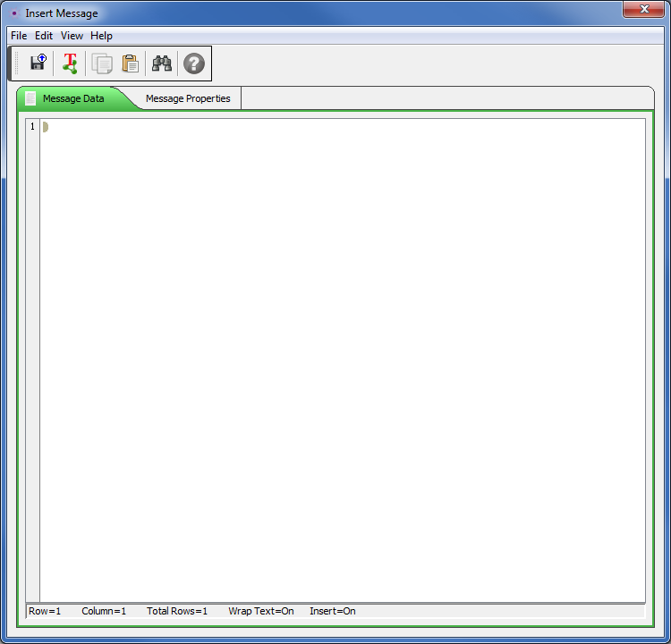Screen dimensions: 671x644
Task: Click the question mark Help icon
Action: pyautogui.click(x=194, y=64)
